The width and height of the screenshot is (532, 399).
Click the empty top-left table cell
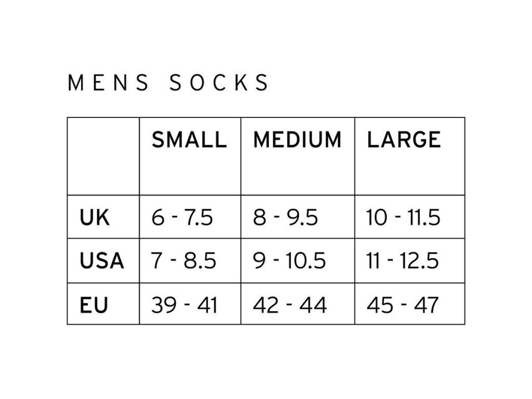[x=103, y=156]
